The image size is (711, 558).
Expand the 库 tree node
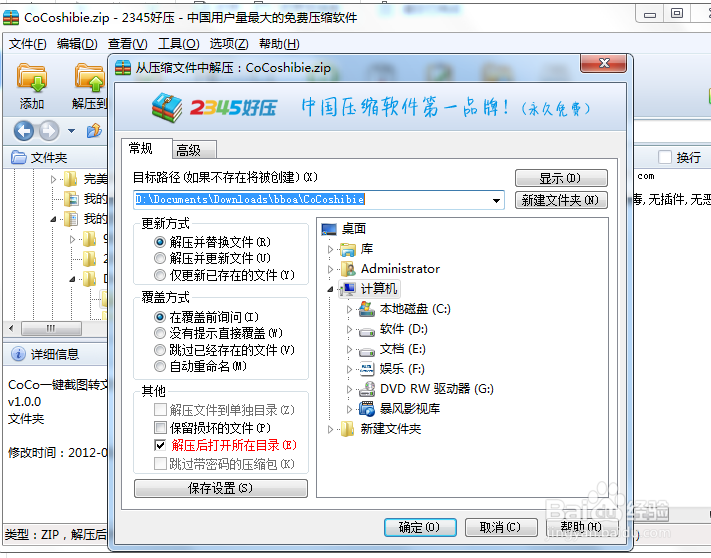330,249
